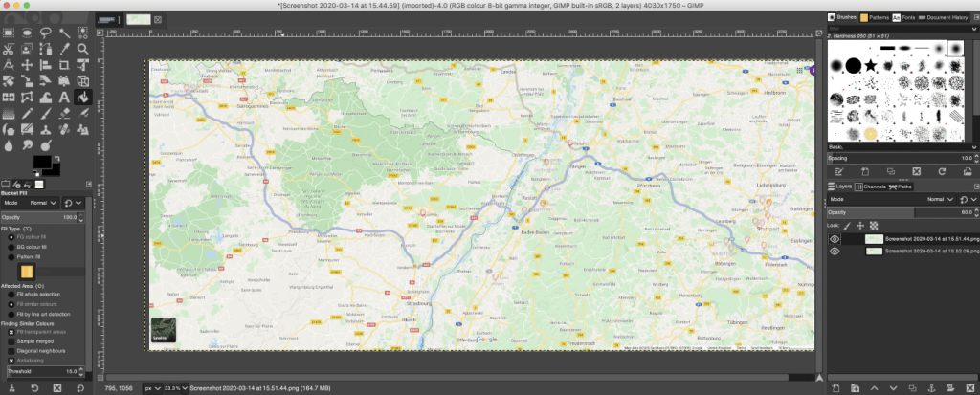
Task: Select the Fuzzy Select magic wand tool
Action: point(64,33)
